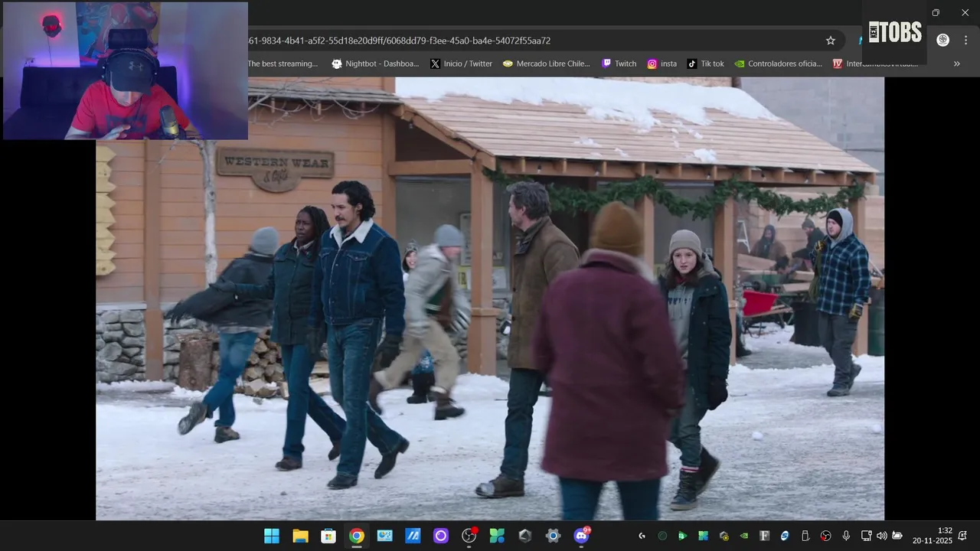Open the OBS tray icon
The width and height of the screenshot is (980, 551).
[x=825, y=536]
